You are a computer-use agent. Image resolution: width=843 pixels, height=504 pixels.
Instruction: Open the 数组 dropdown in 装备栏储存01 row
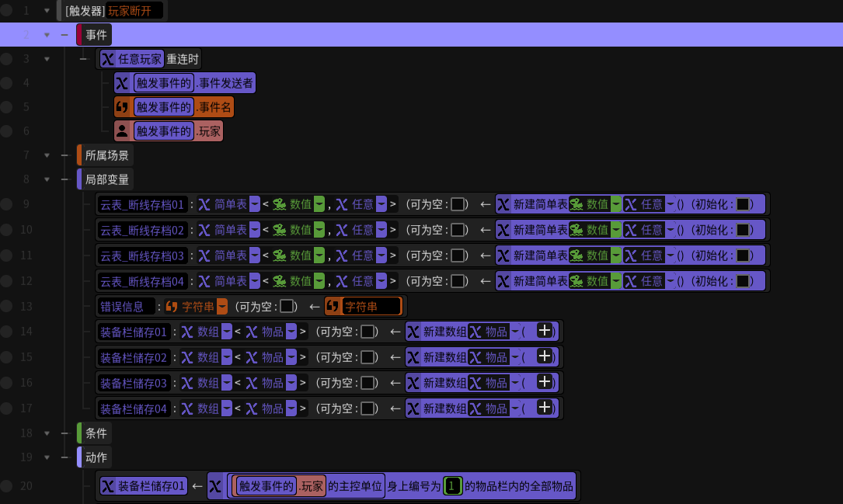pos(227,332)
